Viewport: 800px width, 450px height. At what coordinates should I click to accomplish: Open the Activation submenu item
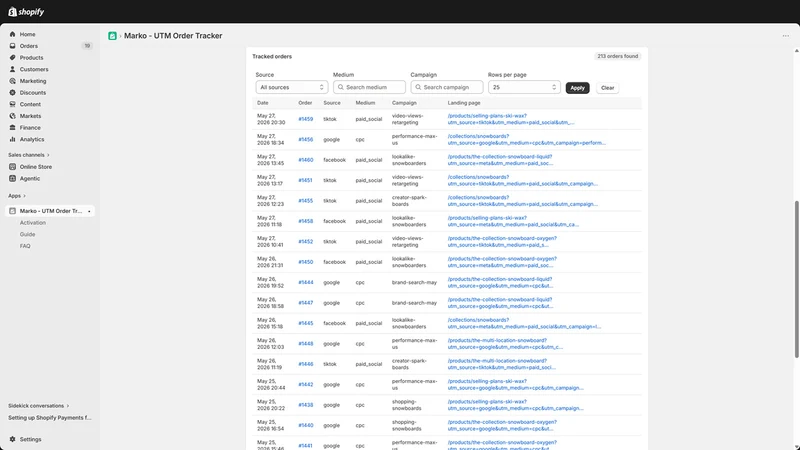[x=33, y=223]
